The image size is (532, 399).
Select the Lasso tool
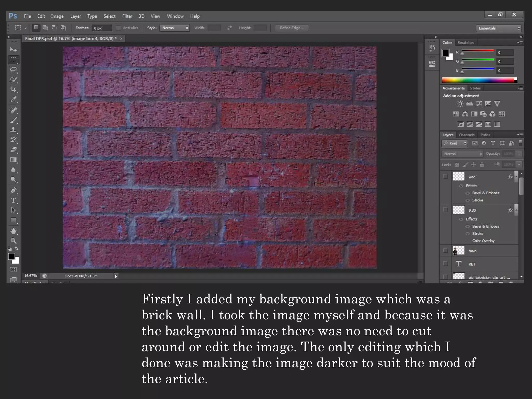point(13,70)
